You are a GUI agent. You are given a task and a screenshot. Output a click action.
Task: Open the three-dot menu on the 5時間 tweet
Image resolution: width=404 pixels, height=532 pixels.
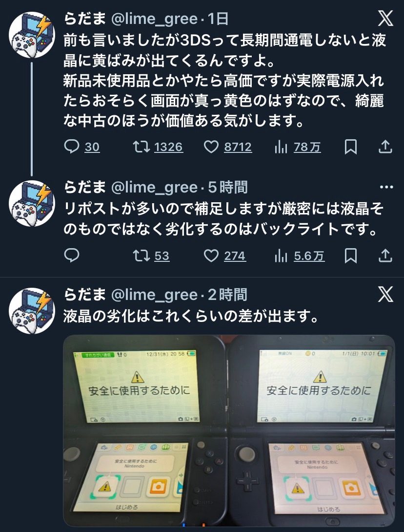point(386,187)
